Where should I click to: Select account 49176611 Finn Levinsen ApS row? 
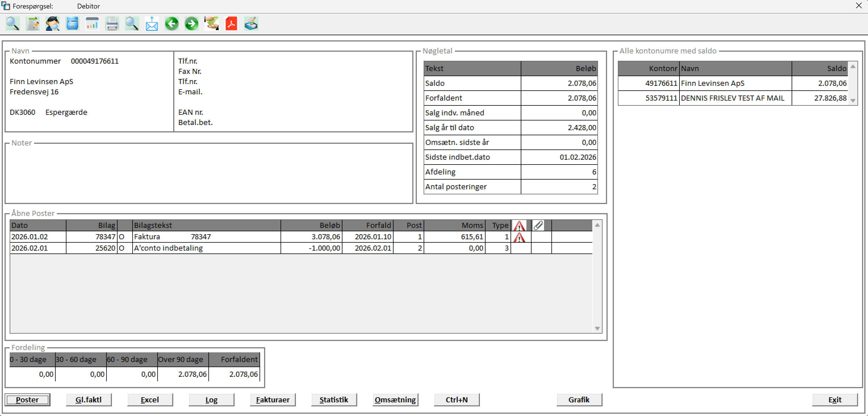point(733,83)
